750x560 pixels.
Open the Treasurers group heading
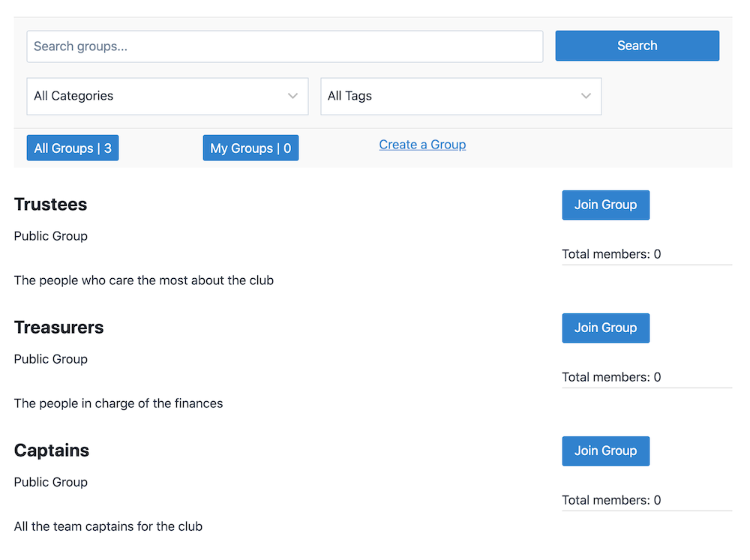[x=58, y=327]
